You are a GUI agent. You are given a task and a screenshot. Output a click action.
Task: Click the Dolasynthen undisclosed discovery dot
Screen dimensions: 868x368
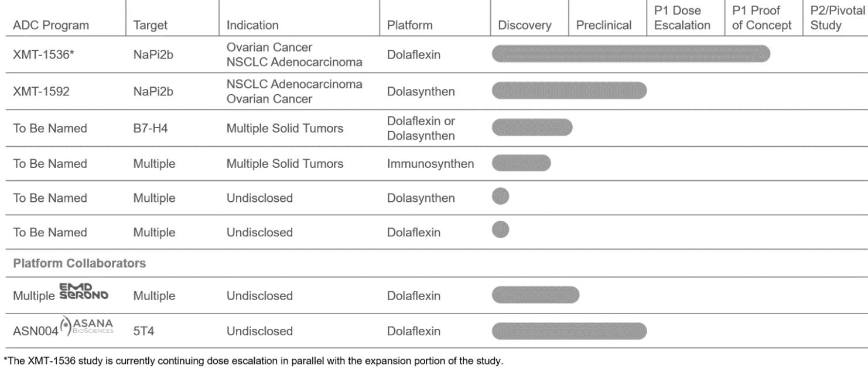501,196
